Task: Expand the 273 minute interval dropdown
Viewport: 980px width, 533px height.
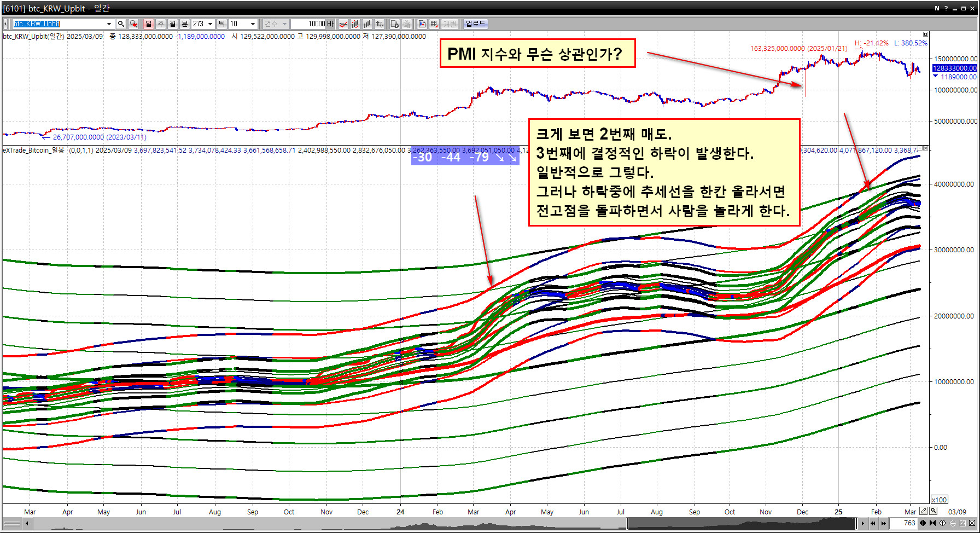Action: [210, 24]
